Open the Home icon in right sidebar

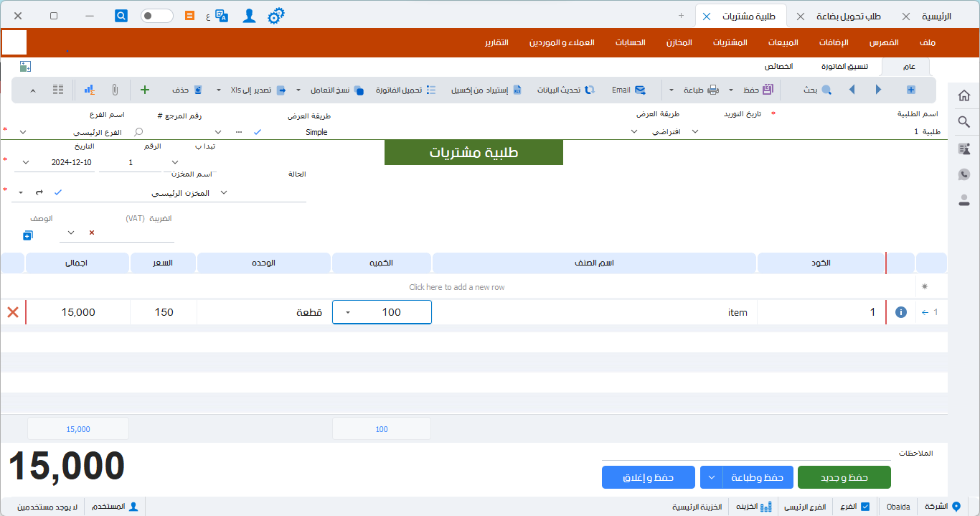(963, 95)
